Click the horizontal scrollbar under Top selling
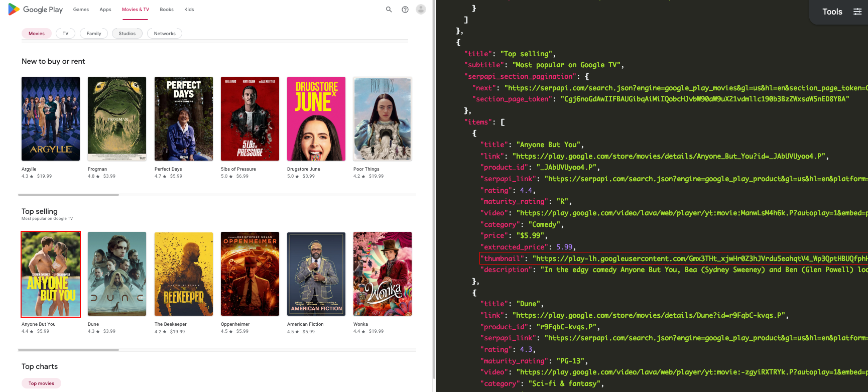 pyautogui.click(x=68, y=350)
